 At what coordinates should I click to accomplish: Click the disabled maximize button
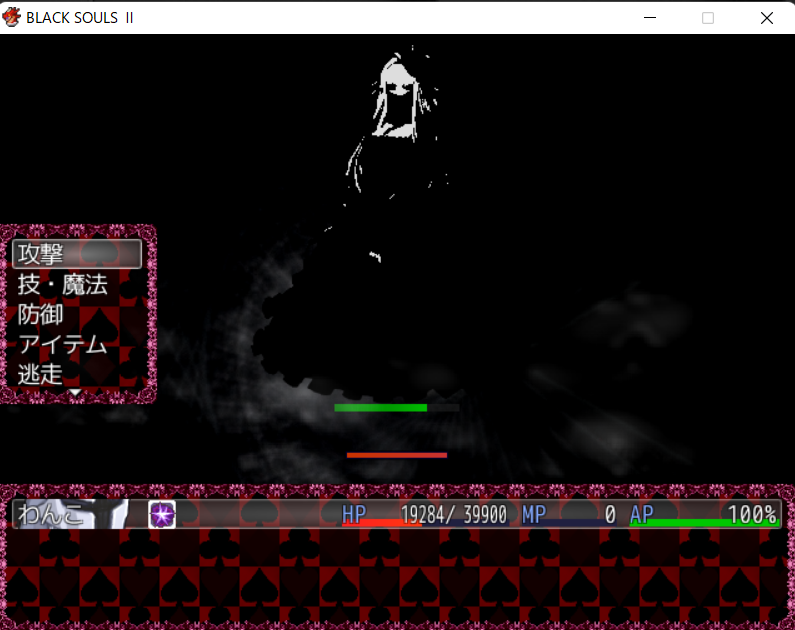tap(708, 18)
